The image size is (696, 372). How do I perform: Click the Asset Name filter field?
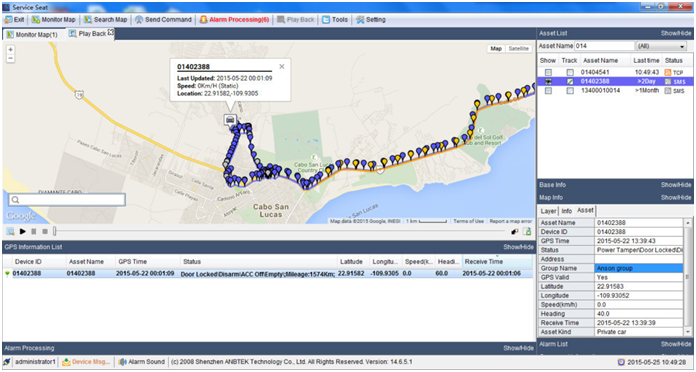605,46
